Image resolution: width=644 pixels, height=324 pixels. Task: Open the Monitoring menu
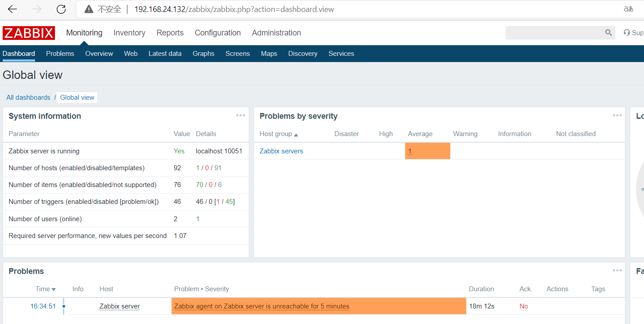[84, 33]
